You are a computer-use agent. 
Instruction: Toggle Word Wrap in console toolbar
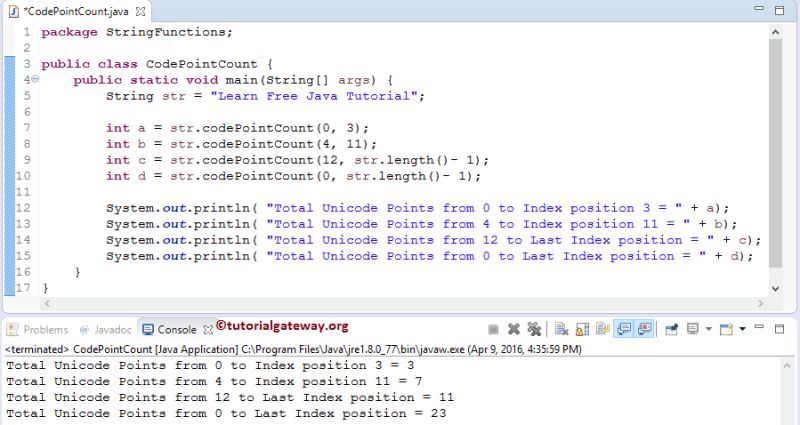coord(603,330)
